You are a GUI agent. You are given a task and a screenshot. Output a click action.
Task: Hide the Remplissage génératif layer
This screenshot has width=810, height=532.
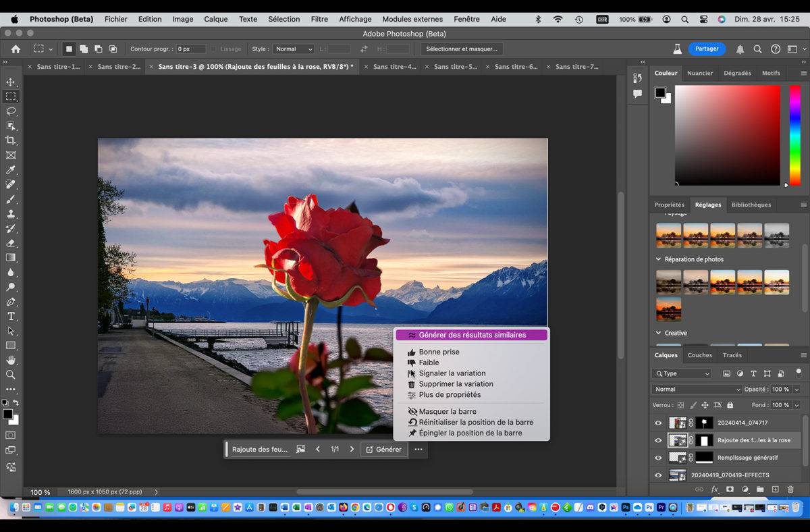coord(658,458)
